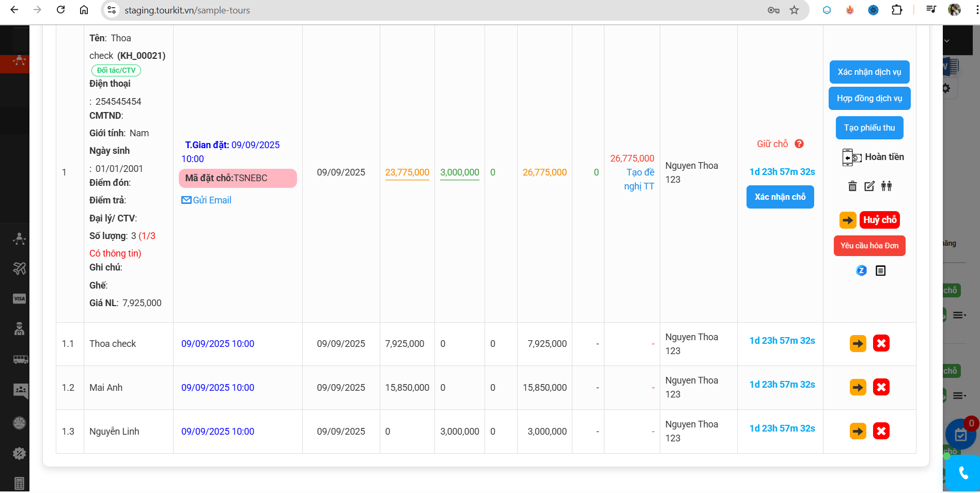Screen dimensions: 980x493
Task: Click the trash icon to delete booking
Action: tap(852, 186)
